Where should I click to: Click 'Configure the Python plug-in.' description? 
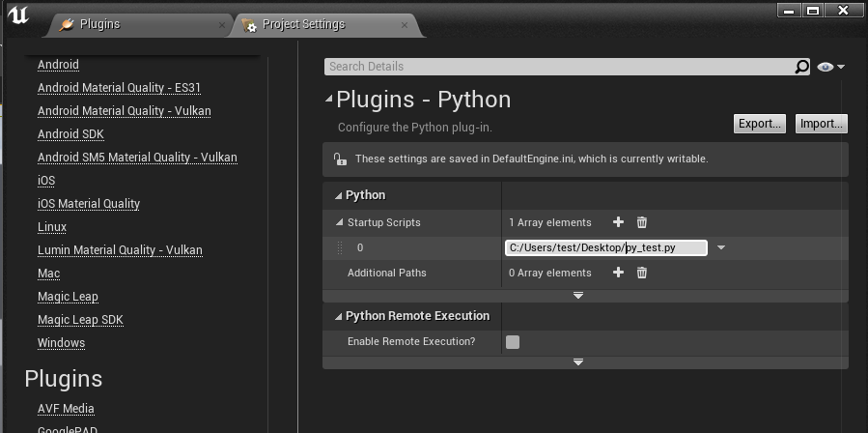(x=414, y=128)
